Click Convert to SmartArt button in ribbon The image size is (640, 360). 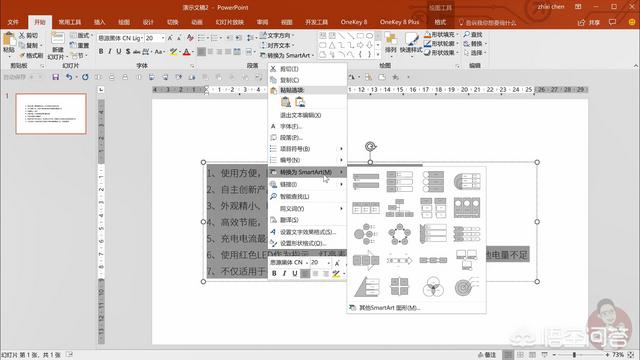point(287,55)
